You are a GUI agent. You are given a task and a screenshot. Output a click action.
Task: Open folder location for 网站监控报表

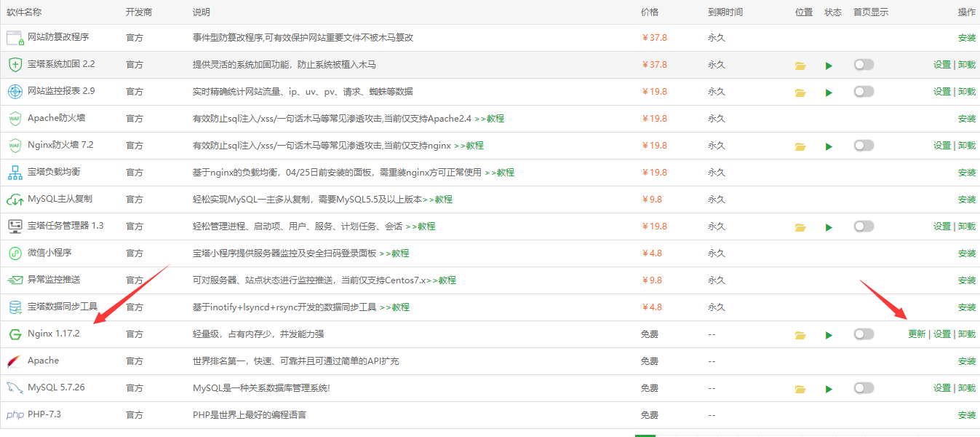click(x=800, y=92)
